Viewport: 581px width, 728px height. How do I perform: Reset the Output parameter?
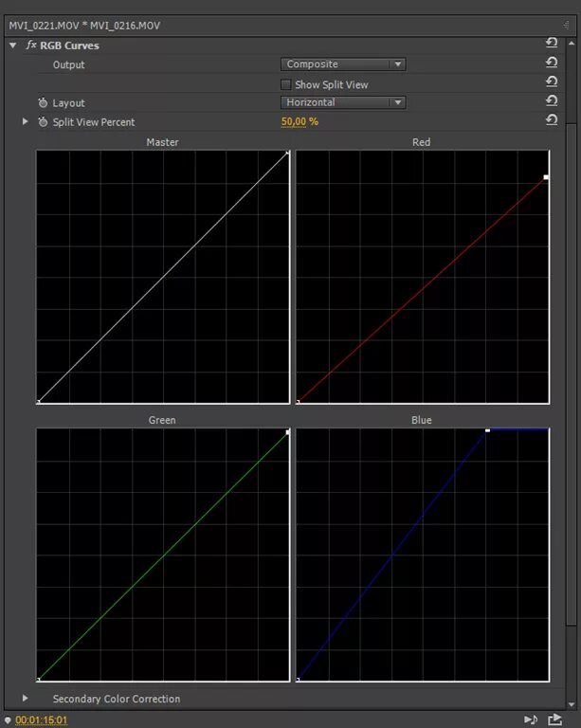(552, 63)
